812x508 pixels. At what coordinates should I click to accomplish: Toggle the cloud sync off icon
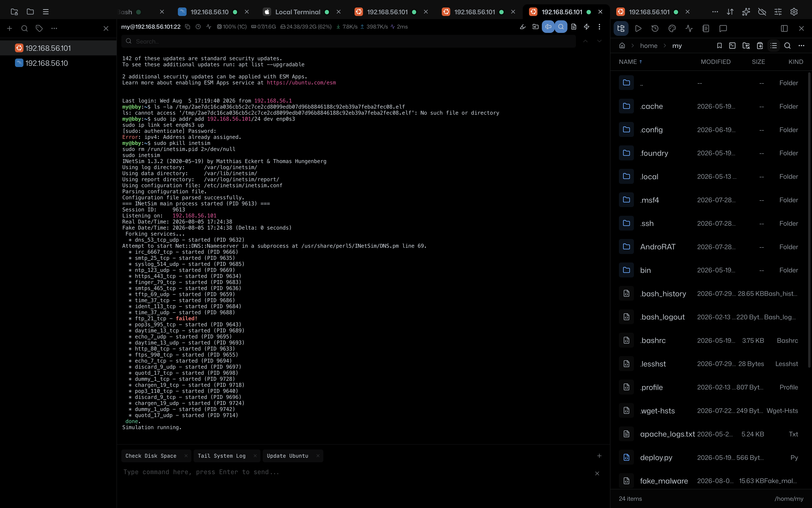762,12
